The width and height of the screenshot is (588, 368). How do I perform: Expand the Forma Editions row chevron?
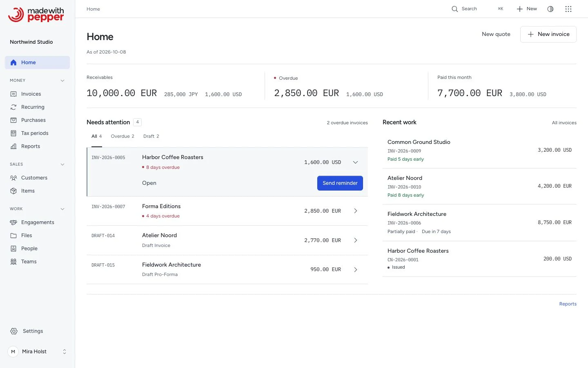(x=355, y=211)
